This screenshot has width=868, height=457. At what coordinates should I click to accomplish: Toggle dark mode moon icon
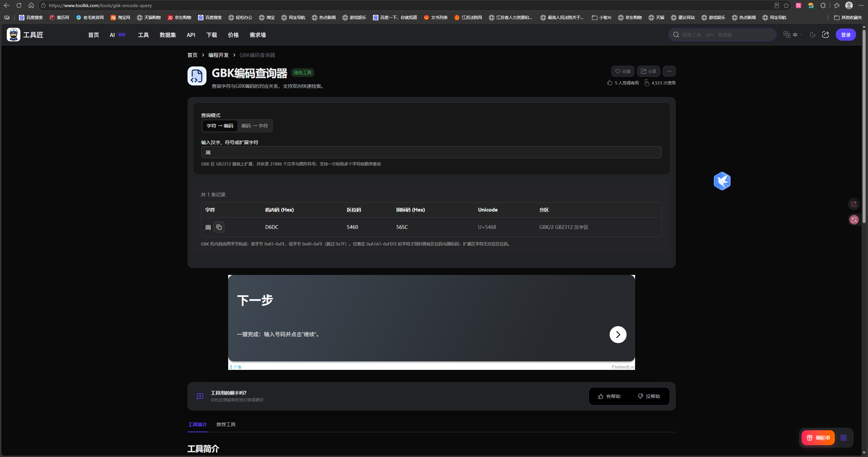(813, 35)
